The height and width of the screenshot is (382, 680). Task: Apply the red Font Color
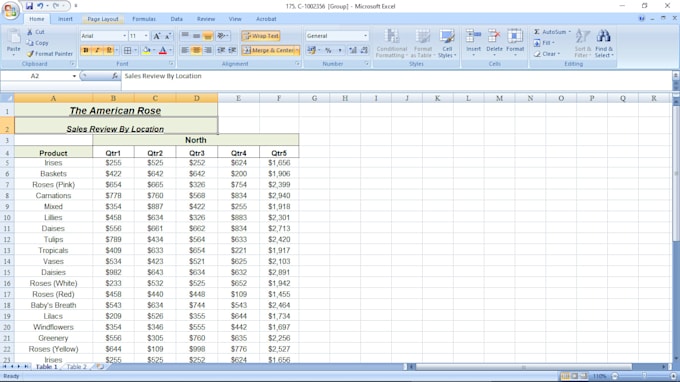tap(163, 50)
